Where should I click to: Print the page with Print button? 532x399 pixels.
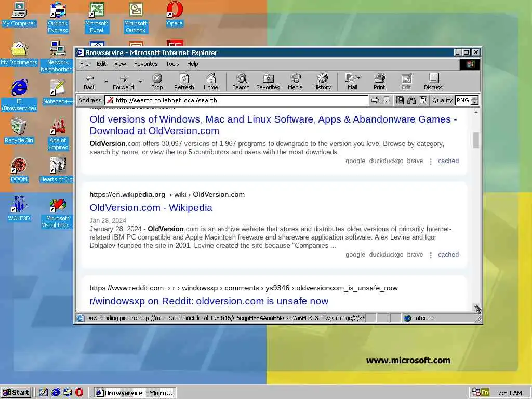pos(379,82)
